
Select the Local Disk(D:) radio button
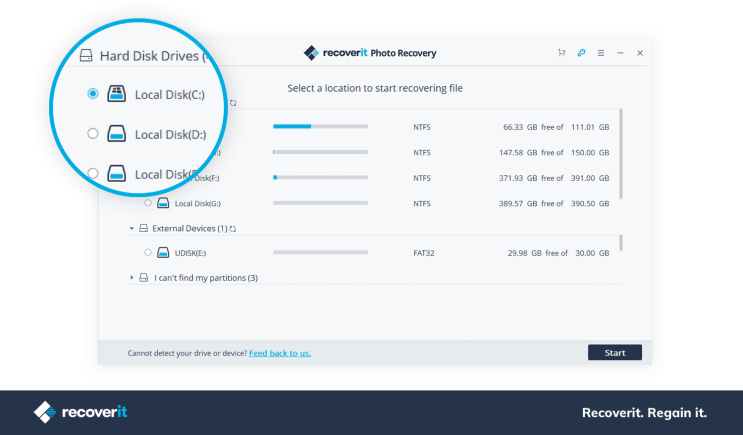(93, 133)
